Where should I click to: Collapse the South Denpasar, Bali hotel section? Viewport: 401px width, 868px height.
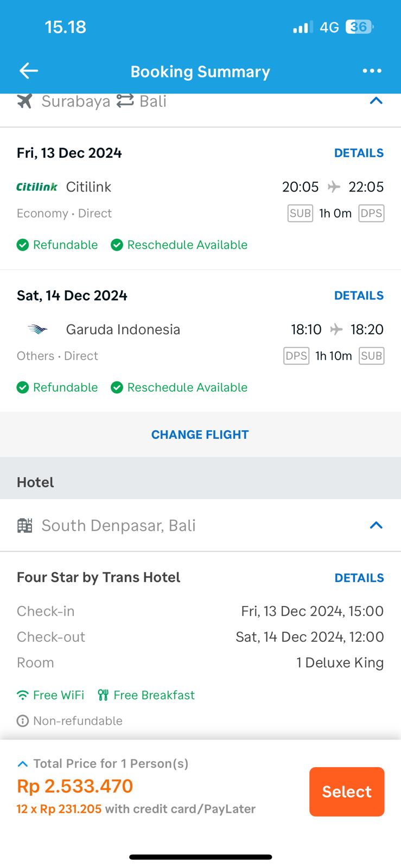pos(376,525)
